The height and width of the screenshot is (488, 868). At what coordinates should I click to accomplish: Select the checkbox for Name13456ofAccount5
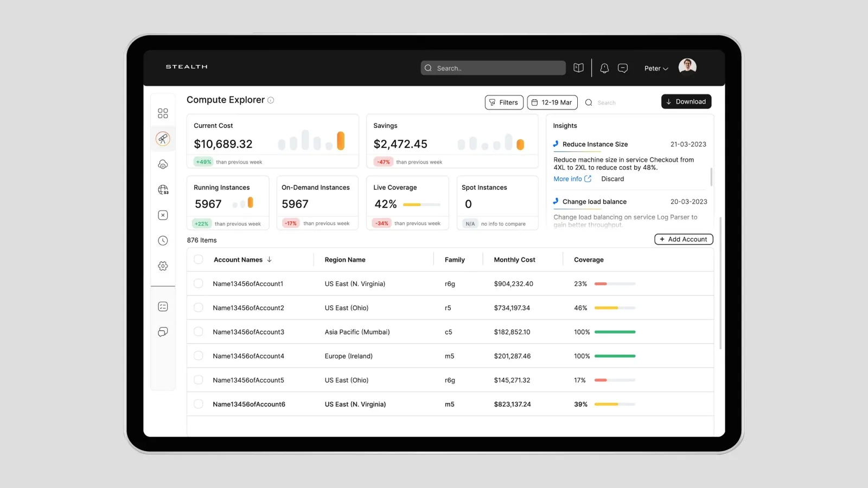coord(199,380)
